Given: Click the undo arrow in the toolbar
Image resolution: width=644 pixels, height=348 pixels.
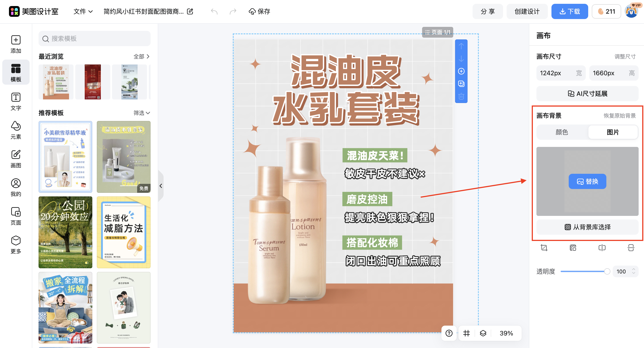Looking at the screenshot, I should pyautogui.click(x=214, y=11).
